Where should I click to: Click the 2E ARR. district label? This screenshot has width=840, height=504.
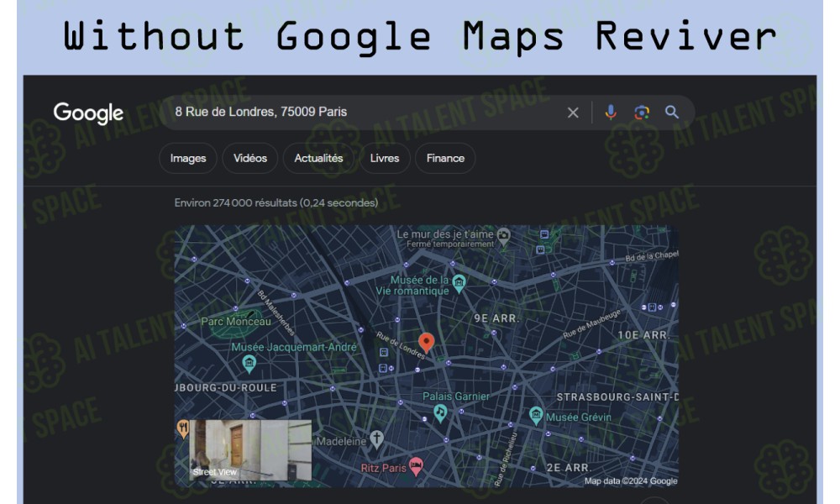click(x=569, y=468)
